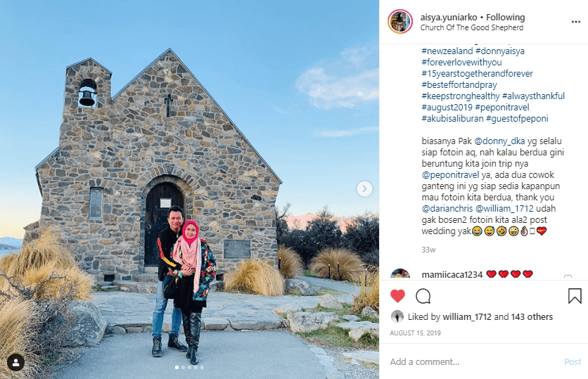Click the Following button in header
Viewport: 588px width, 379px height.
(505, 18)
